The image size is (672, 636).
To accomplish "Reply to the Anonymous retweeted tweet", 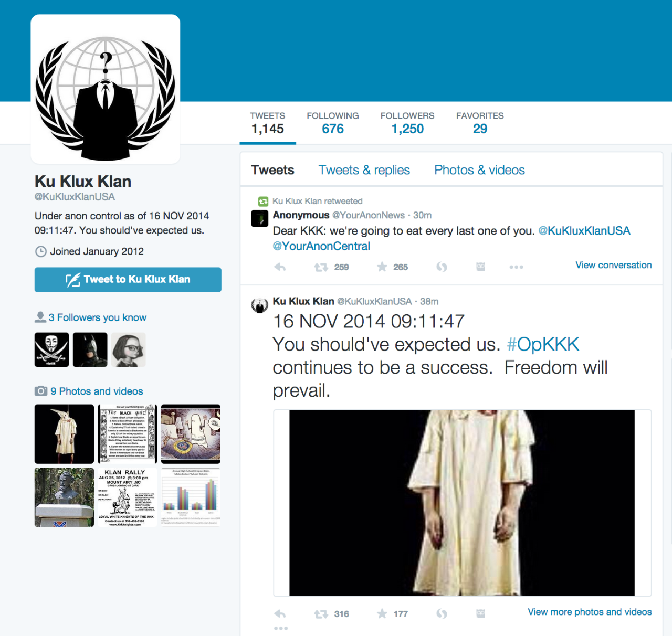I will [x=280, y=267].
